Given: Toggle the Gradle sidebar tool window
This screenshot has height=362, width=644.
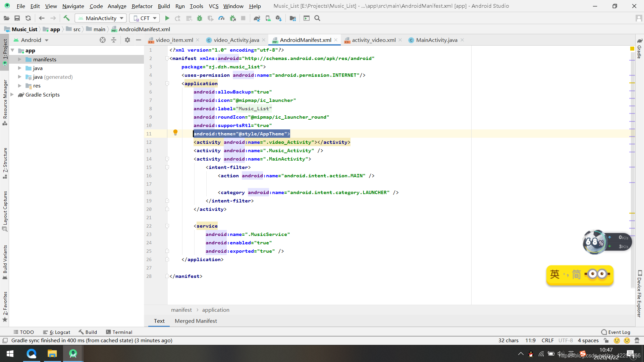Looking at the screenshot, I should click(x=639, y=49).
